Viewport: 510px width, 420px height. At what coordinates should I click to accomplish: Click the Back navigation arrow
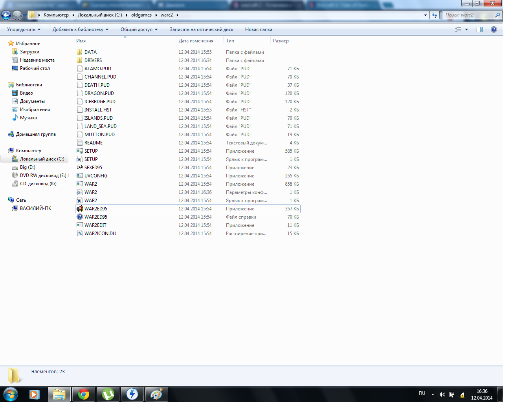[6, 15]
